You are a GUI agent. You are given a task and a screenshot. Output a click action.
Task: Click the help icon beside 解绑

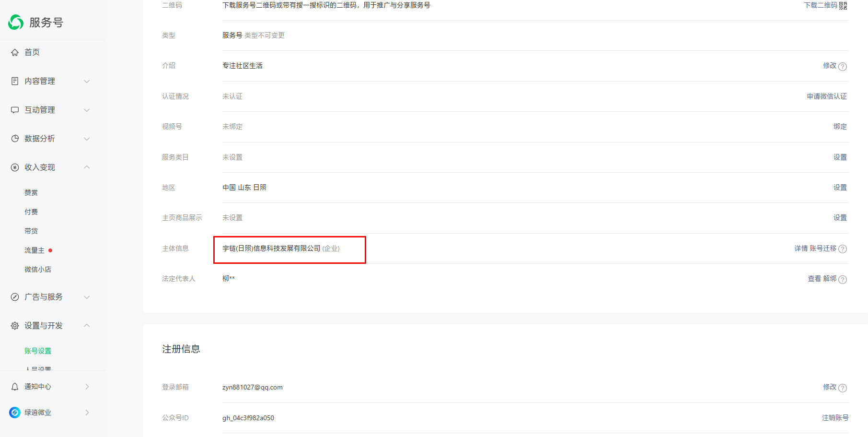[x=843, y=279]
